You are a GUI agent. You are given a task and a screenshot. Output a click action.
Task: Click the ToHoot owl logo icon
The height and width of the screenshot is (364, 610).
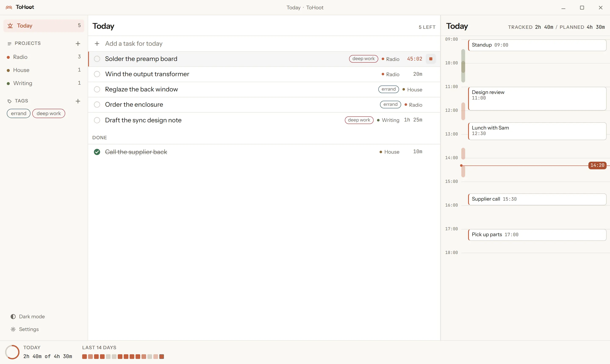(9, 7)
